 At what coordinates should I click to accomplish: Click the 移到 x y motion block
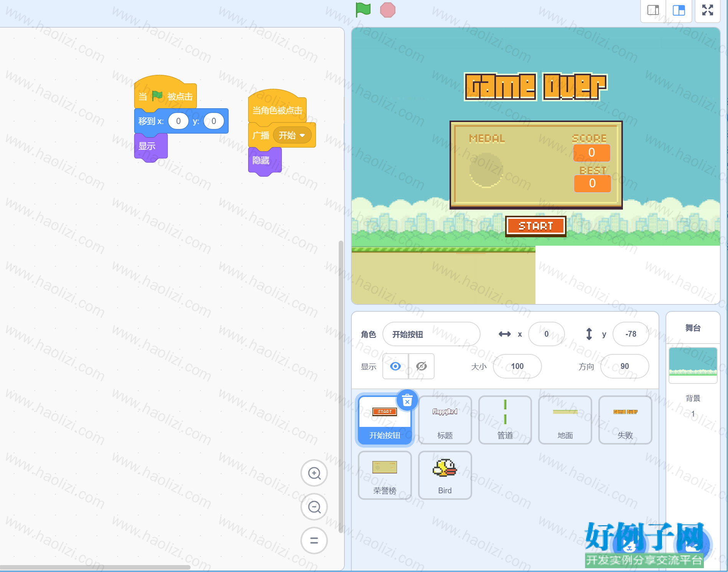[x=181, y=121]
